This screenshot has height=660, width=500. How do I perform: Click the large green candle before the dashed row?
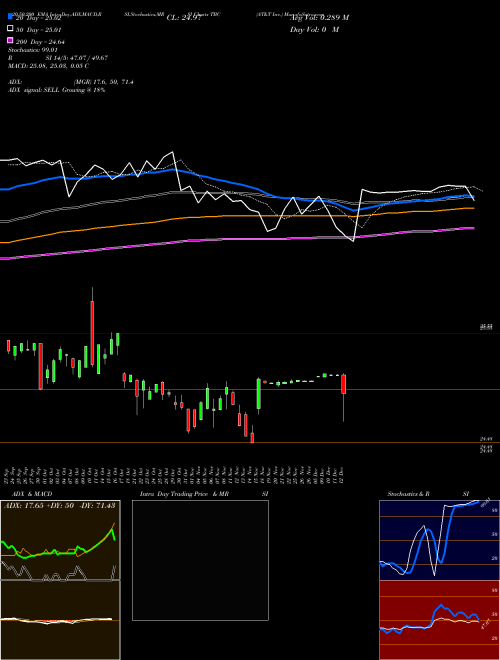pos(258,394)
